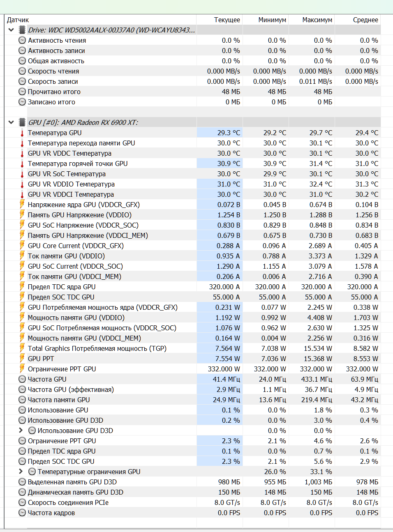Screen dimensions: 393x532
Task: Click lightning icon for GPU Core Current (VDDCR_GFX)
Action: [x=22, y=245]
